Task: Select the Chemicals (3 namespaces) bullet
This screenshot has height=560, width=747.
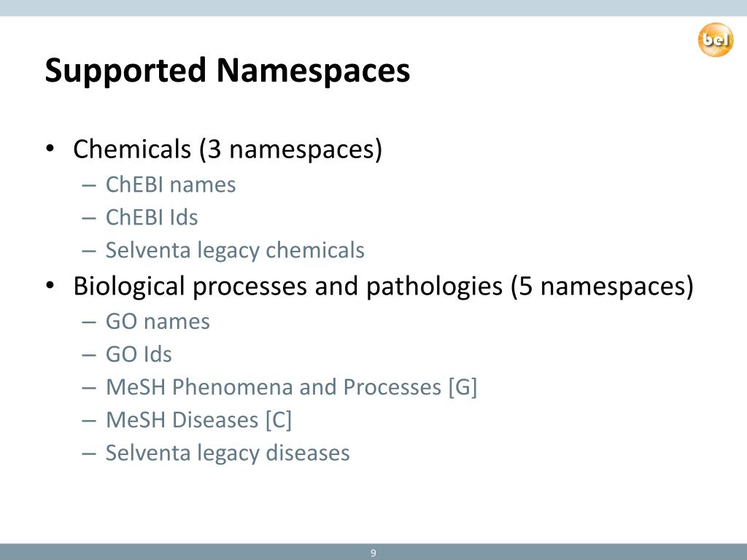Action: click(x=228, y=149)
